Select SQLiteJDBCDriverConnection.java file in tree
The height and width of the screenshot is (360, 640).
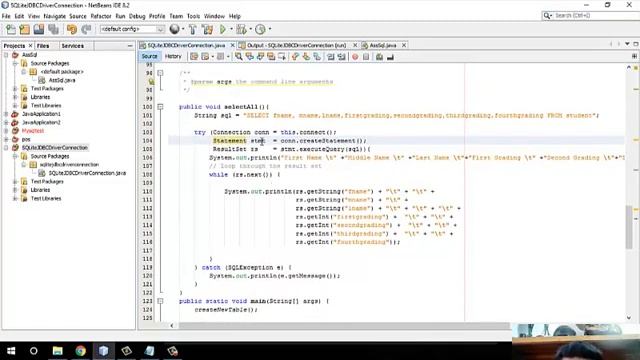coord(87,173)
